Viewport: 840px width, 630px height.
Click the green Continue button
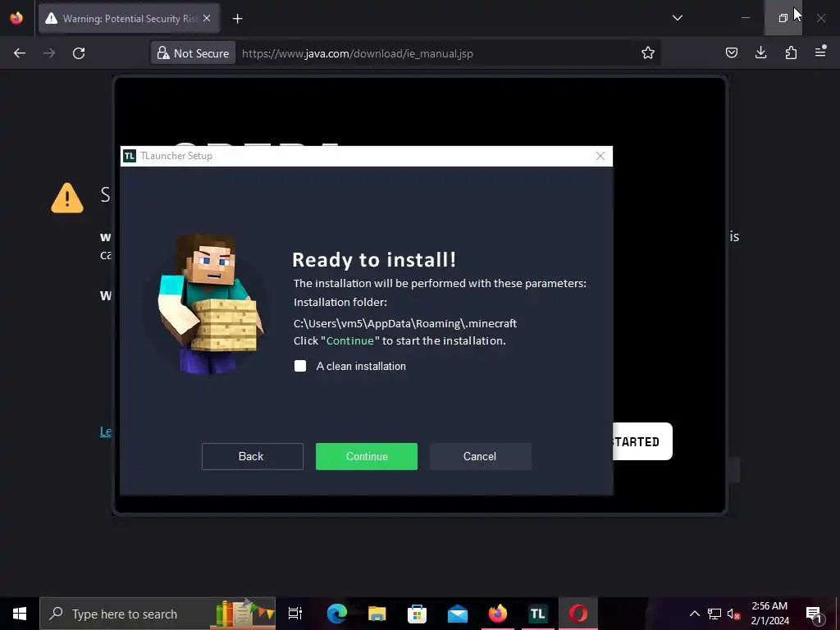pos(367,456)
